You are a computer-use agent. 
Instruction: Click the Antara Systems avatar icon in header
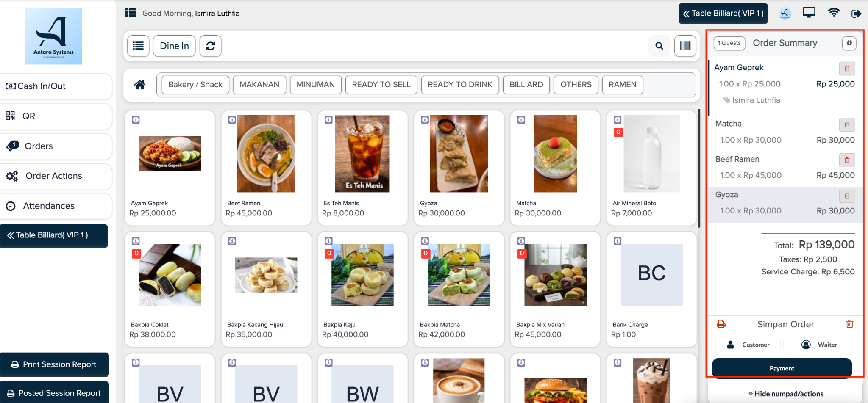[785, 13]
